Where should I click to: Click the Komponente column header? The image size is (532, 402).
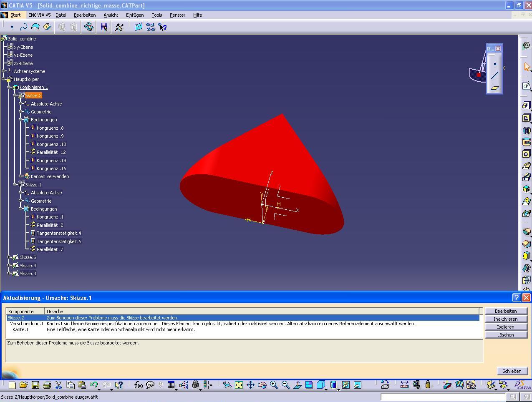(25, 312)
